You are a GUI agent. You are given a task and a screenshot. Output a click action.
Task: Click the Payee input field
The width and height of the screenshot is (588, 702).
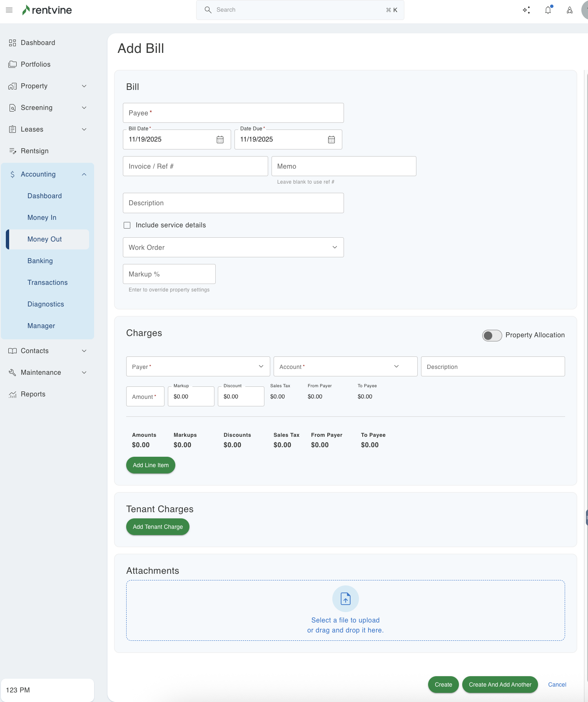coord(233,113)
